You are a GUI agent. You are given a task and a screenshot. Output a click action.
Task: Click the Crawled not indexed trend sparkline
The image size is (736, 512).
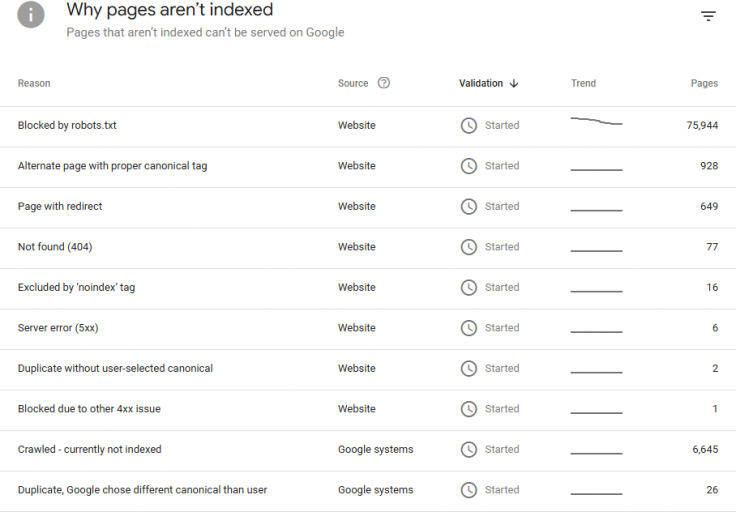597,453
